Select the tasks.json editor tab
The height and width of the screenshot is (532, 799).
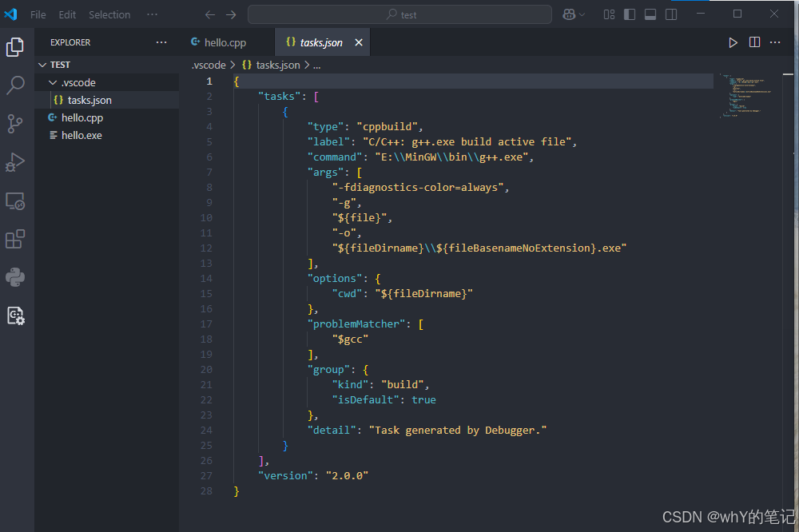point(321,42)
